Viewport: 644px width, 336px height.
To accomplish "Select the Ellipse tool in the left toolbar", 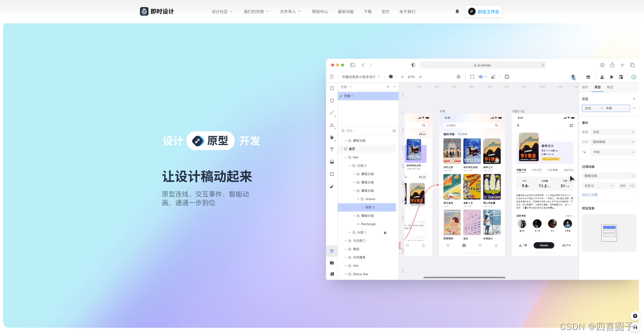I will (332, 100).
